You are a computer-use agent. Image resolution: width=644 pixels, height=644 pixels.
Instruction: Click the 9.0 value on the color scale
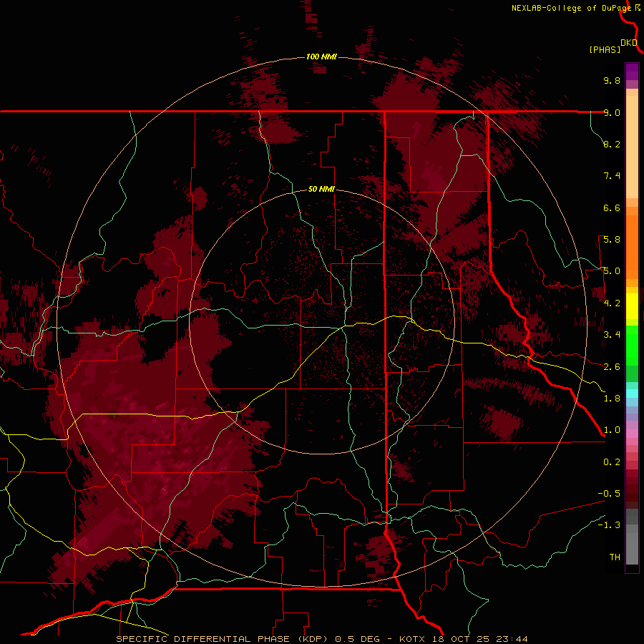612,112
